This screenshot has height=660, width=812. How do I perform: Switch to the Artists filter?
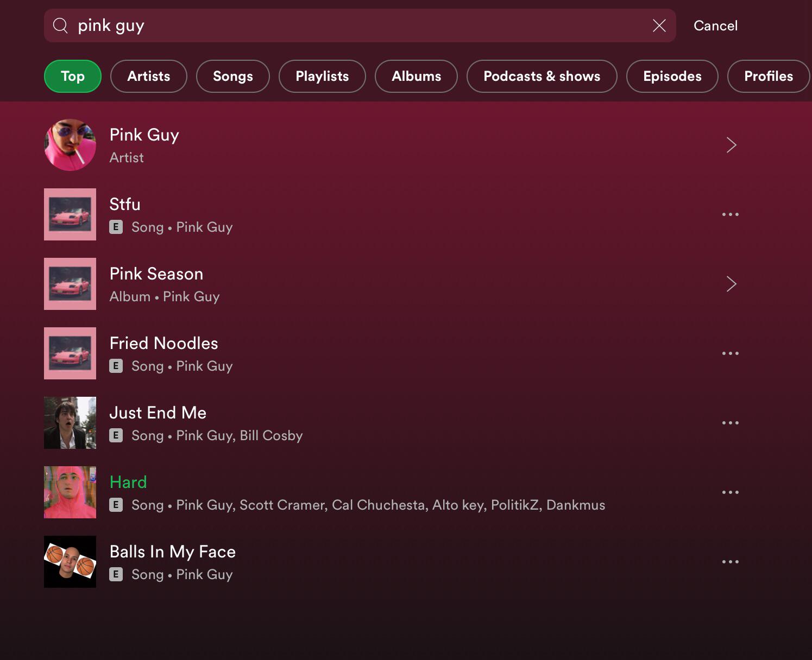point(148,77)
